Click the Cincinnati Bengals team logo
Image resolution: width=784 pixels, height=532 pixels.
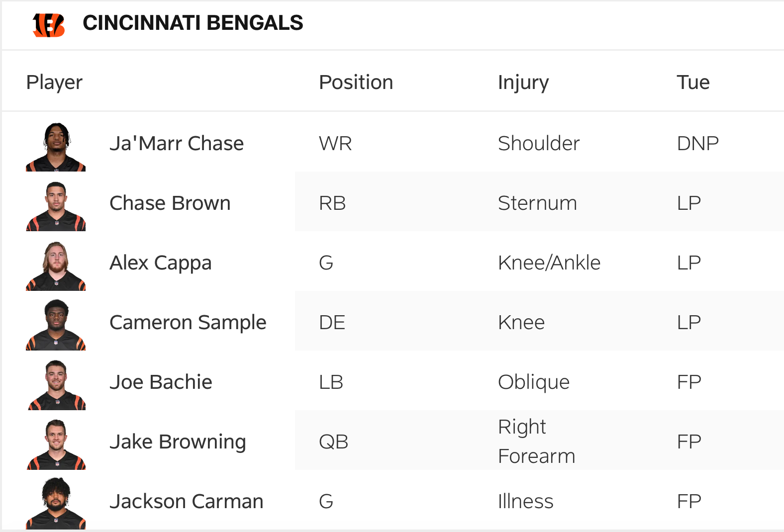[x=49, y=24]
